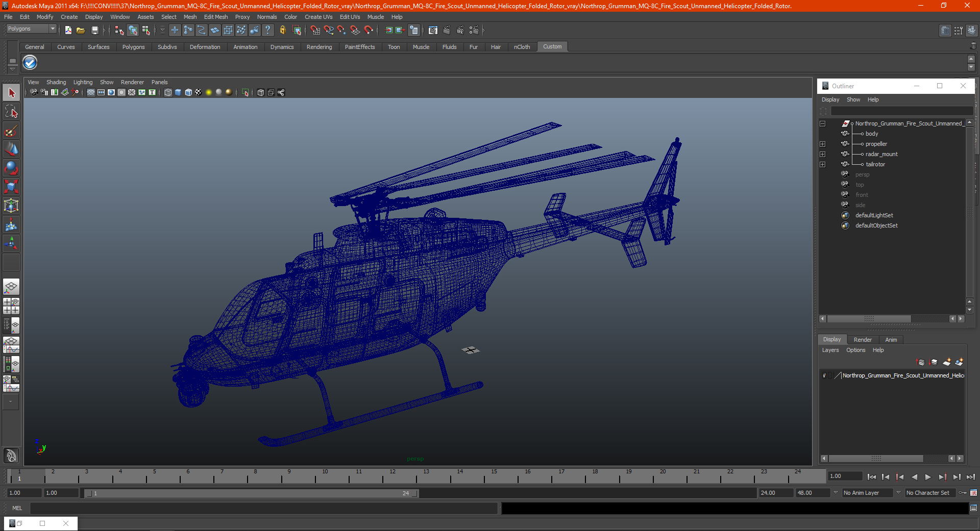Image resolution: width=980 pixels, height=531 pixels.
Task: Click the playback range slider bar
Action: pyautogui.click(x=251, y=493)
